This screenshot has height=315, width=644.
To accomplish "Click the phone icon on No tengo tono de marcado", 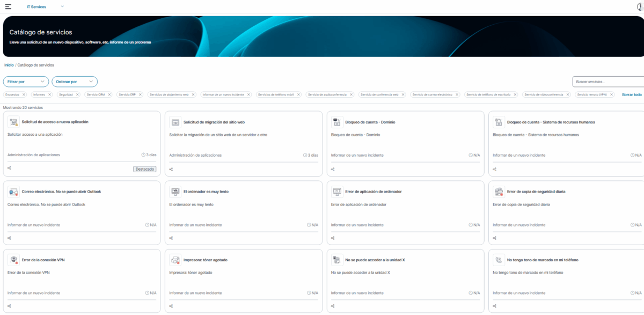I will 497,260.
